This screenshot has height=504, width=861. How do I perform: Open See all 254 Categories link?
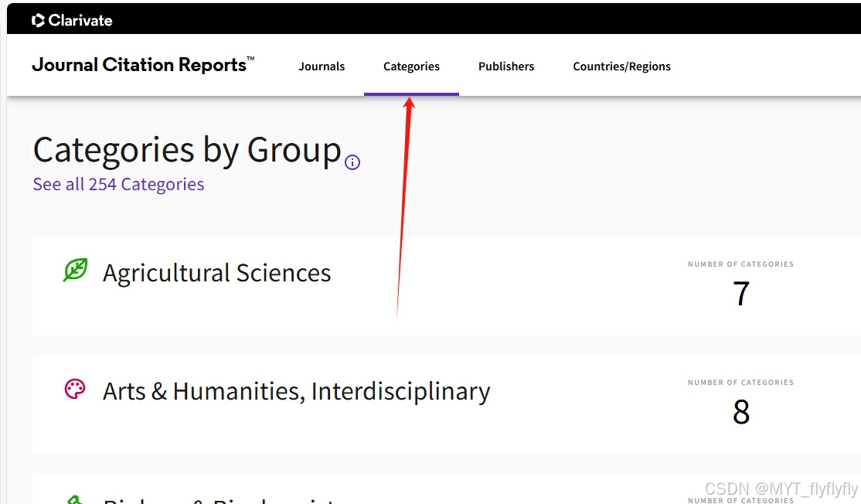[x=118, y=185]
